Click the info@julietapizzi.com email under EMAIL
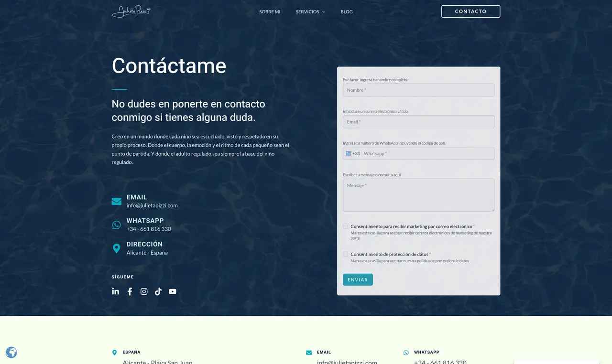 [x=152, y=205]
